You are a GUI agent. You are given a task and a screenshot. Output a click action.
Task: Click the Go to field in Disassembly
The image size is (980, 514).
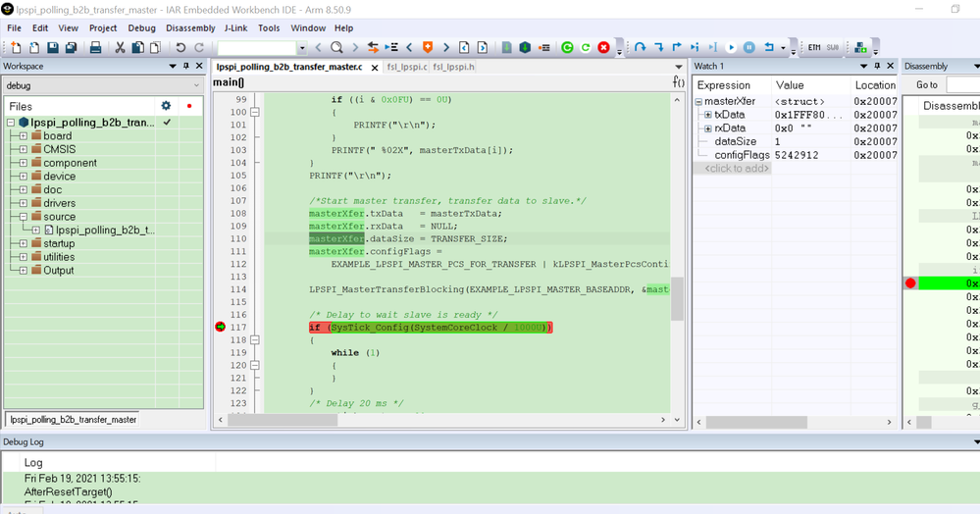962,84
